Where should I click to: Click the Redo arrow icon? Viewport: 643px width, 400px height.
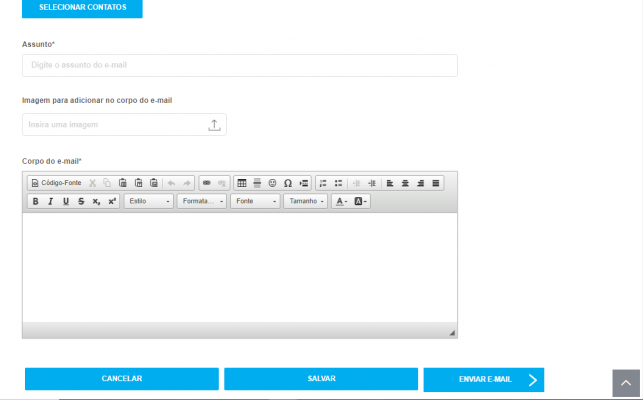point(187,183)
